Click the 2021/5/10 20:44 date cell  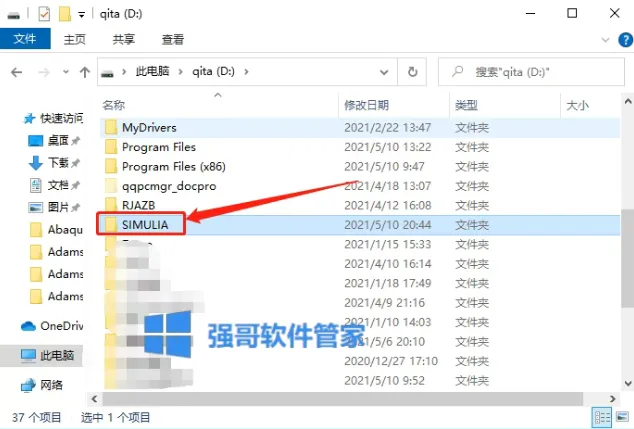click(387, 225)
